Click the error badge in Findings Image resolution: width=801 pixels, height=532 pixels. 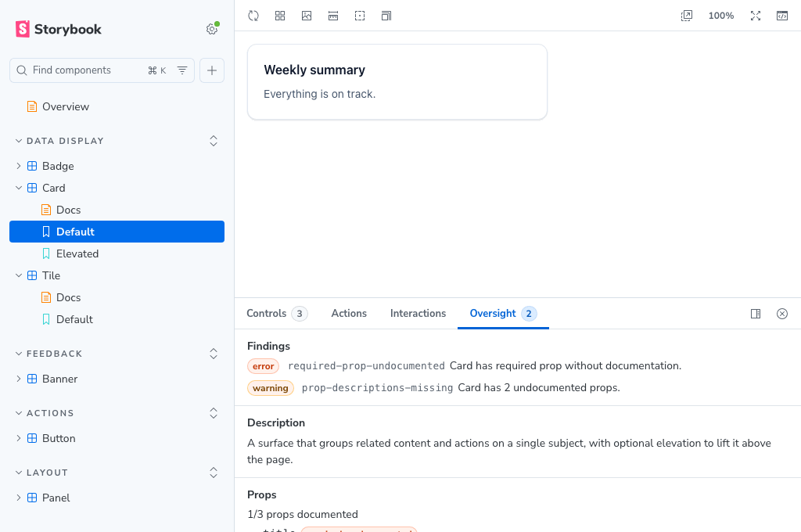(x=263, y=366)
